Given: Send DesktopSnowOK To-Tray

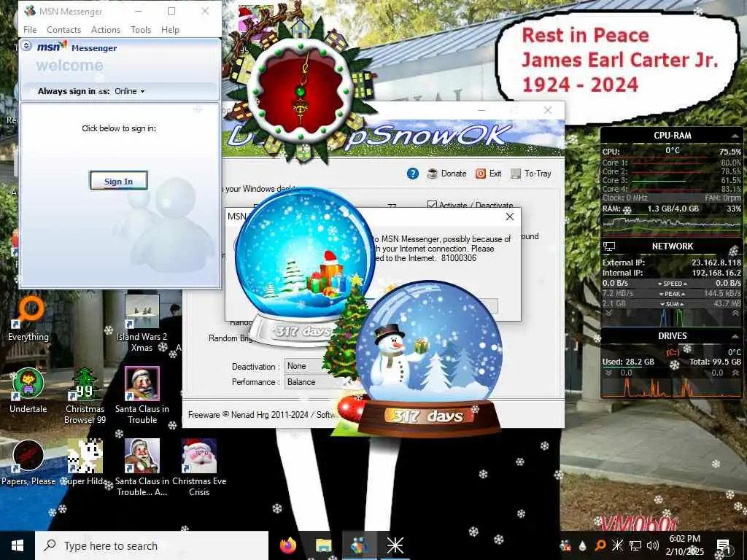Looking at the screenshot, I should (x=531, y=174).
